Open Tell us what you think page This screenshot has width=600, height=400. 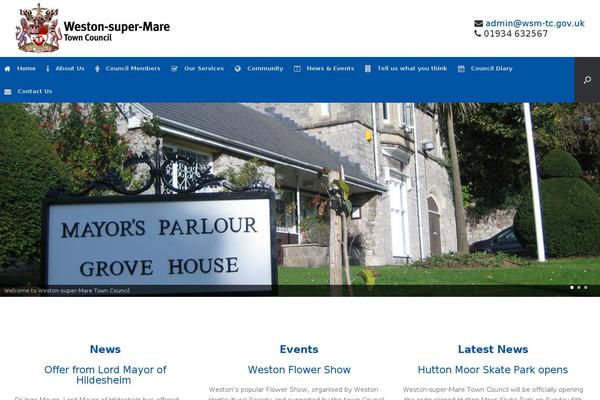click(x=412, y=69)
